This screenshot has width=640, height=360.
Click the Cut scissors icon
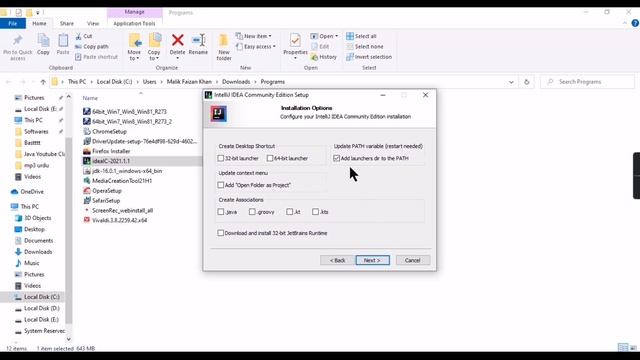(78, 36)
